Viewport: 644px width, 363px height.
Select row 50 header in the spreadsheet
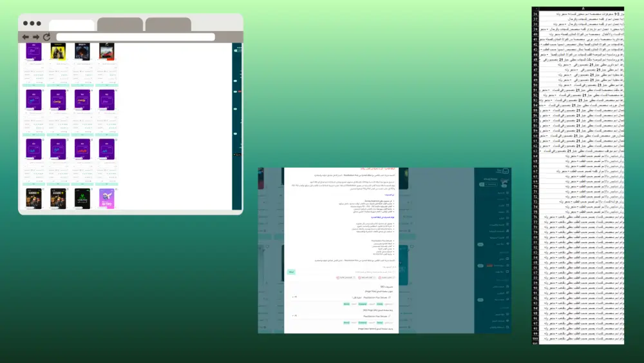point(535,85)
